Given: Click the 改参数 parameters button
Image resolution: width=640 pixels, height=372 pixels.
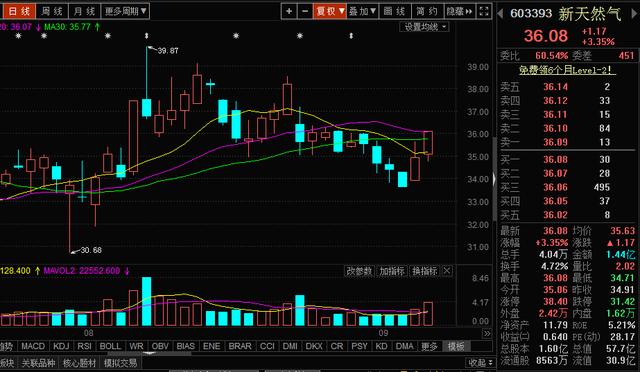Looking at the screenshot, I should pos(359,271).
